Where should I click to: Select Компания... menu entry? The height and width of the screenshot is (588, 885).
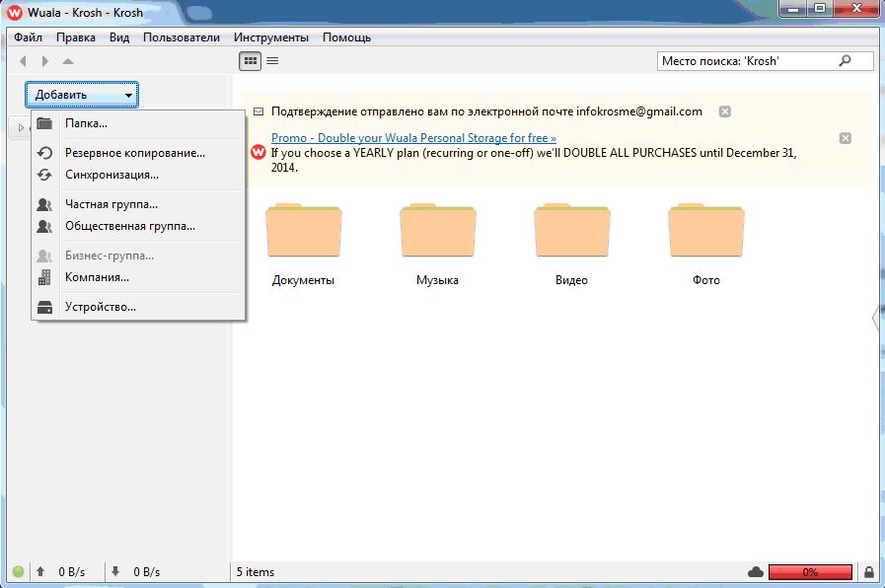(138, 277)
